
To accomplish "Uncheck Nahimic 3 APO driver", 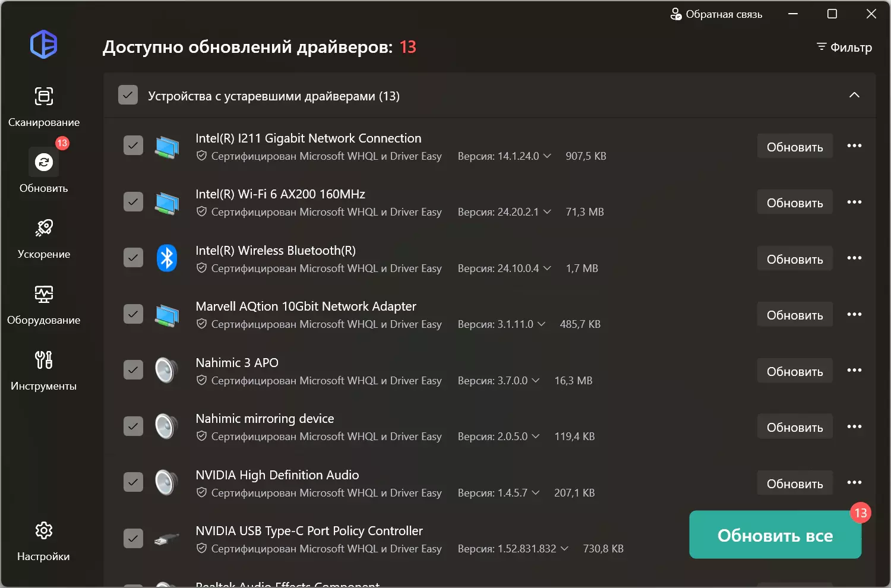I will (133, 370).
